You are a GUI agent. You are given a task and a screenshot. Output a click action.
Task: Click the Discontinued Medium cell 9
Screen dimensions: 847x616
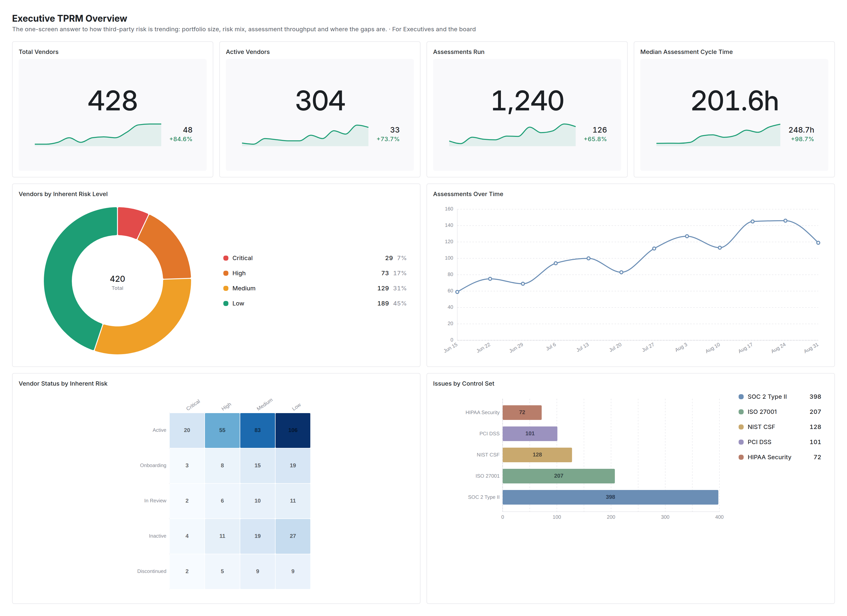pos(257,572)
